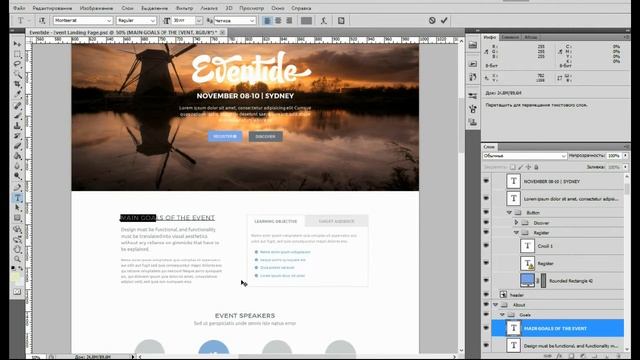The width and height of the screenshot is (640, 360).
Task: Hide the MAIN GOALS OF THE EVENT layer
Action: (486, 328)
